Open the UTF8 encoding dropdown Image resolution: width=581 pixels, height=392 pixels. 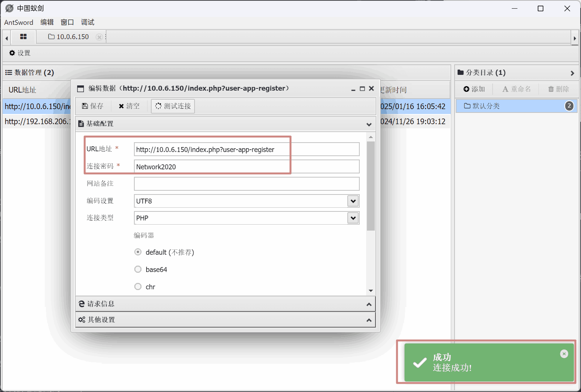point(353,201)
